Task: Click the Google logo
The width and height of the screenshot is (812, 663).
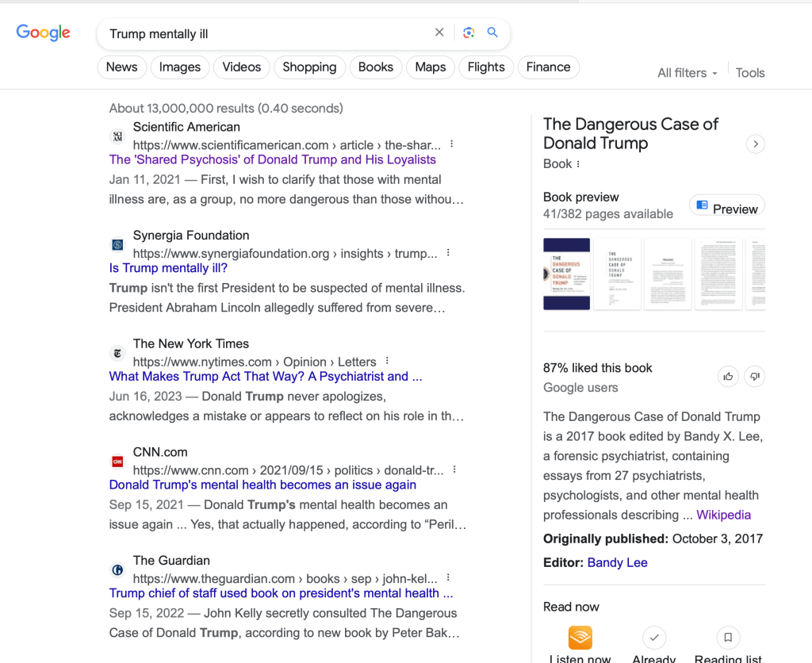Action: point(44,33)
